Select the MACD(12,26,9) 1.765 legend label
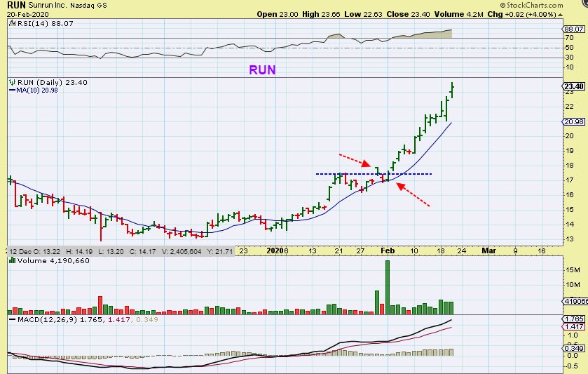The width and height of the screenshot is (588, 374). tap(60, 319)
